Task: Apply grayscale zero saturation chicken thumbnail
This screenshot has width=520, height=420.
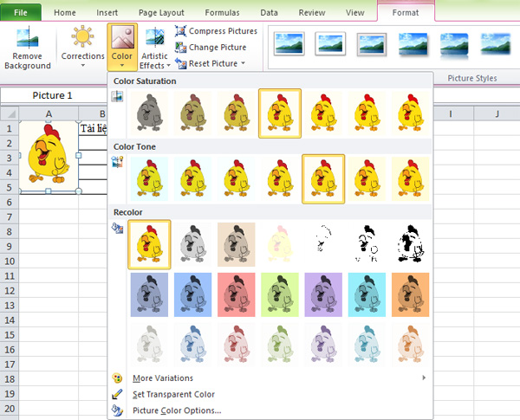Action: [149, 113]
